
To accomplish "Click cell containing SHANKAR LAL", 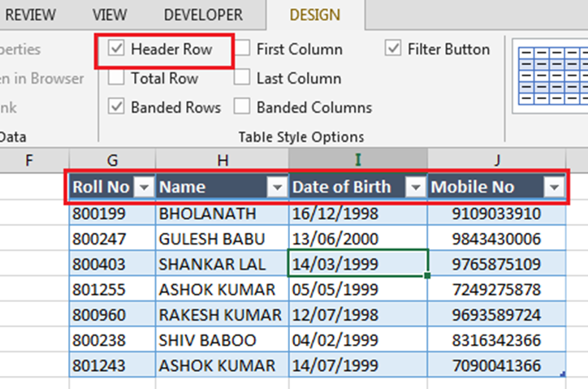I will click(x=221, y=264).
